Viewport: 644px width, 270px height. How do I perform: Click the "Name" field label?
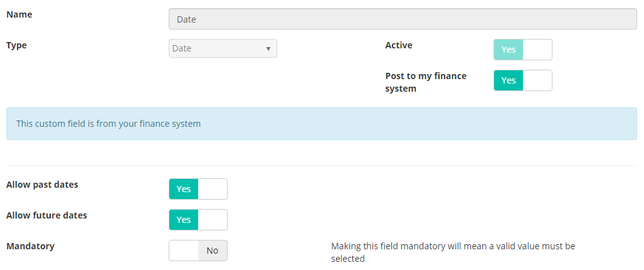tap(19, 14)
